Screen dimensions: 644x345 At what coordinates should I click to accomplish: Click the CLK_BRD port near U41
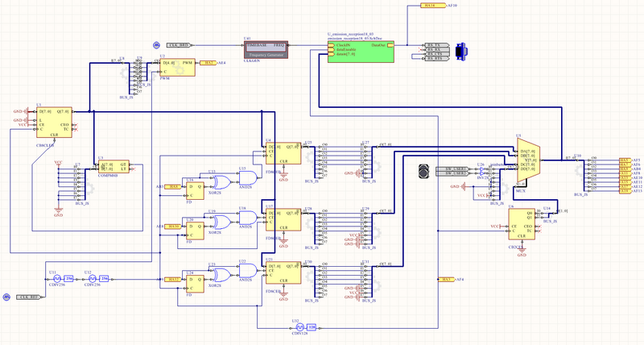click(x=177, y=44)
